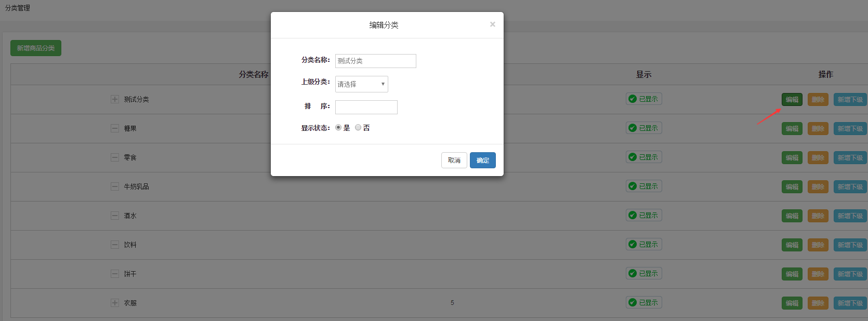Click the 分类名称 input field
868x321 pixels.
tap(376, 61)
